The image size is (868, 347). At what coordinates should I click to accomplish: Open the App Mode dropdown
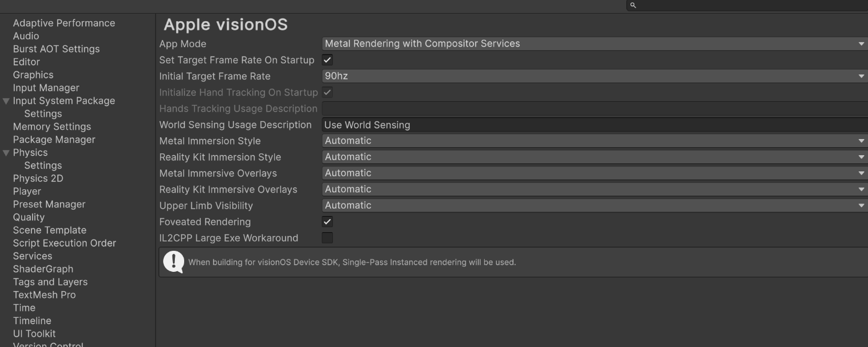595,44
